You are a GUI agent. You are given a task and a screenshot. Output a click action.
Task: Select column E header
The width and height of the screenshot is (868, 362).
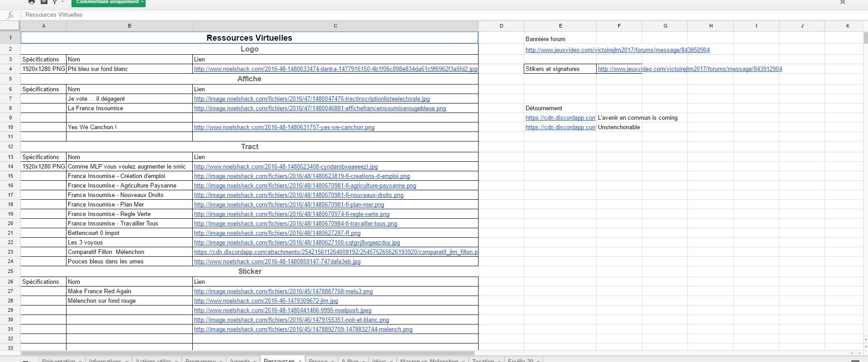(560, 26)
